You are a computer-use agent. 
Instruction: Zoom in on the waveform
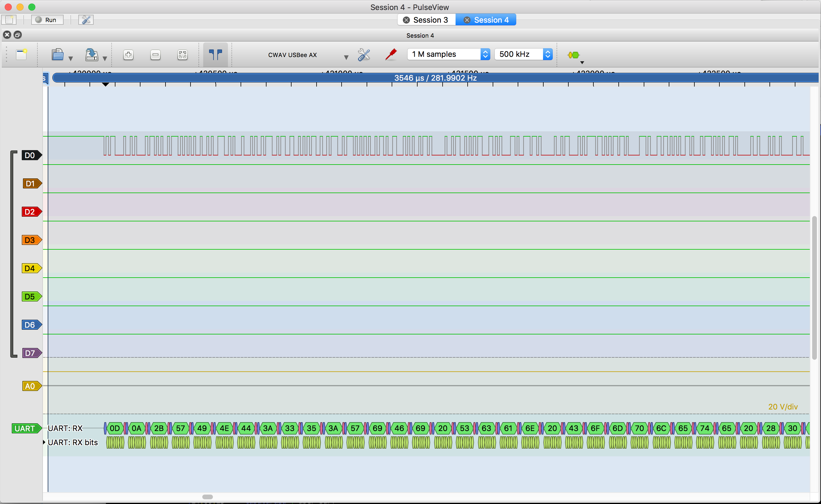[128, 55]
